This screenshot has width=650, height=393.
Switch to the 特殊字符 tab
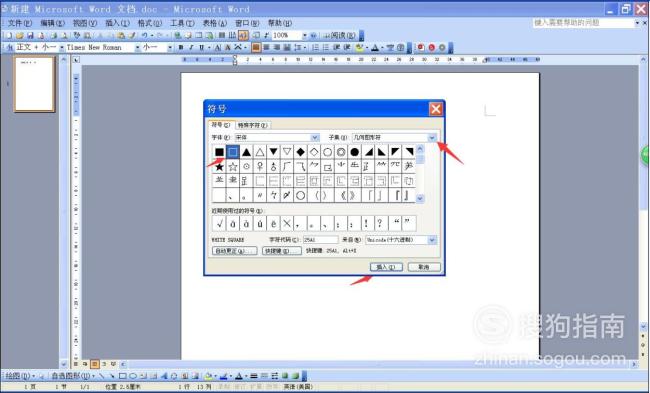(253, 125)
